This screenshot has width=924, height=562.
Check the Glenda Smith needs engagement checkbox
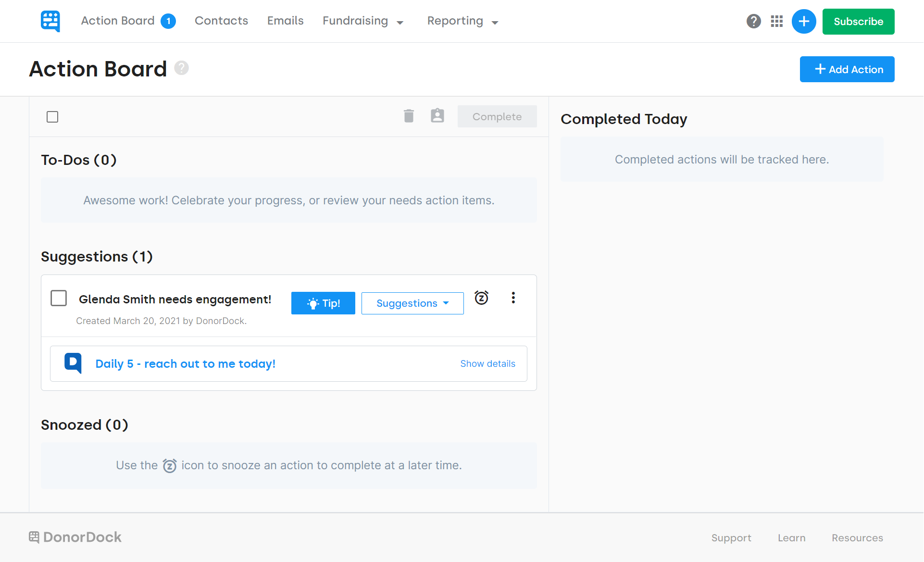59,298
